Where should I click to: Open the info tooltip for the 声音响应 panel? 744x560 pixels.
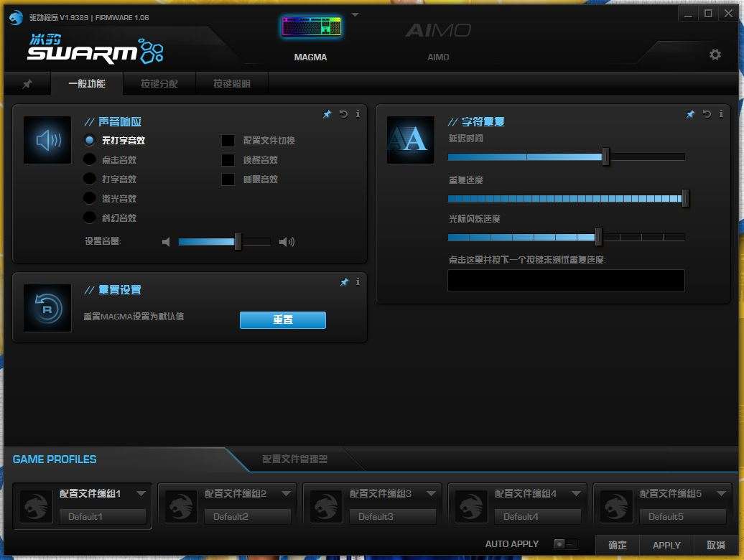coord(358,113)
